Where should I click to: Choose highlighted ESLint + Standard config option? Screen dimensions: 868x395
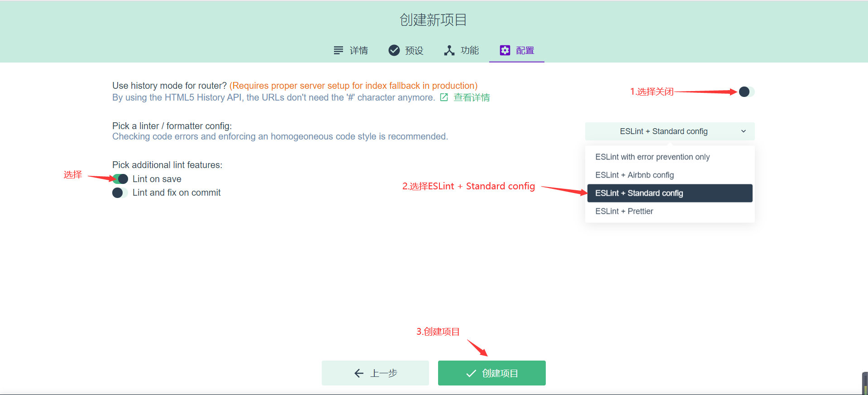(x=670, y=193)
